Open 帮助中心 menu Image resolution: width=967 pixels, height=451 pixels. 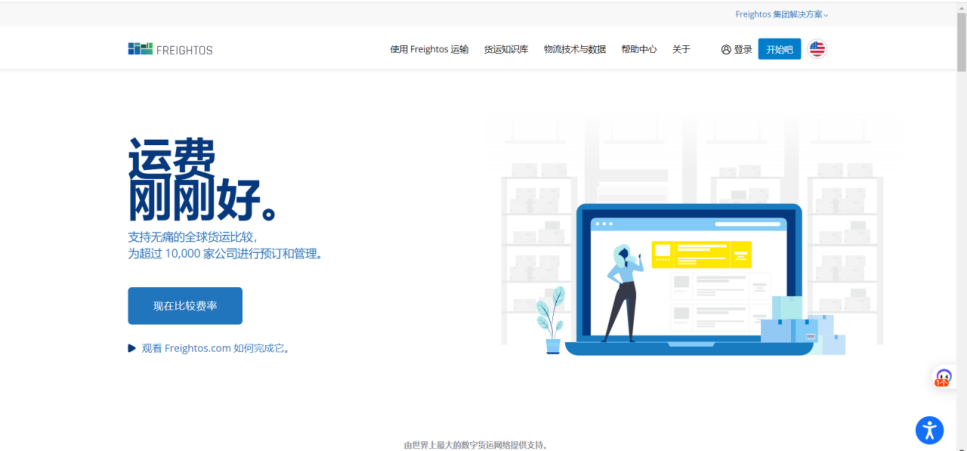click(x=639, y=49)
